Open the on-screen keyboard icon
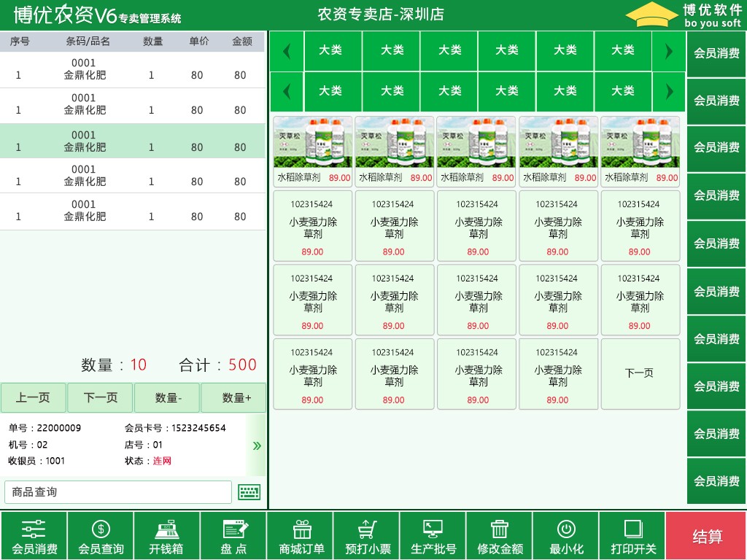 tap(249, 492)
